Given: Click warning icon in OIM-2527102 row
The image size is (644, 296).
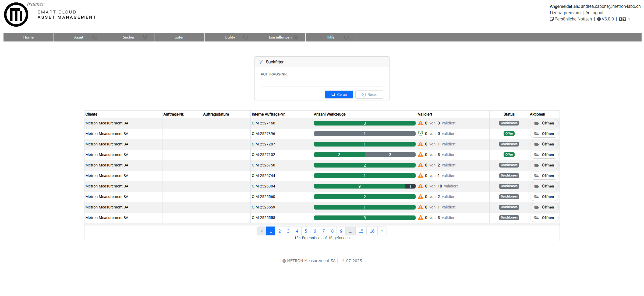Looking at the screenshot, I should click(x=420, y=155).
